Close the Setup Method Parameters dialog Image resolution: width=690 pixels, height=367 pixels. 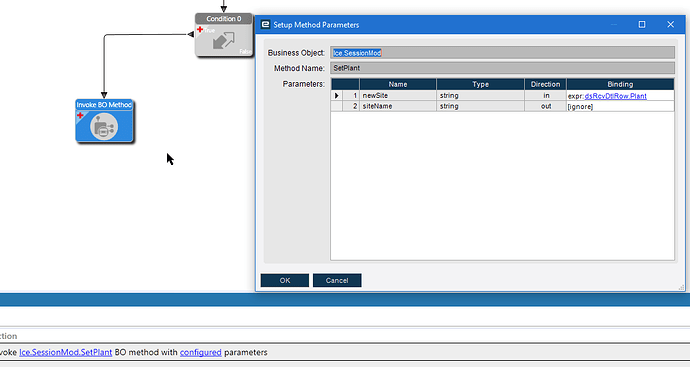coord(670,25)
